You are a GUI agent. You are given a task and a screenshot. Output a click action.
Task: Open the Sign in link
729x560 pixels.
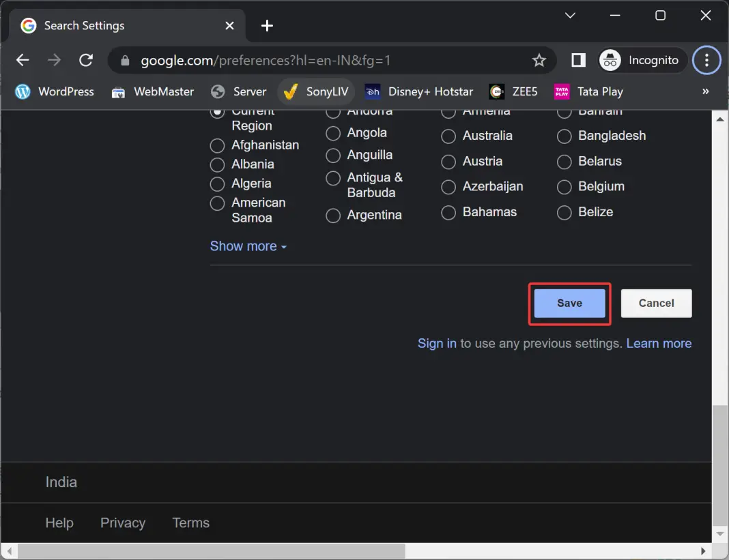click(437, 343)
